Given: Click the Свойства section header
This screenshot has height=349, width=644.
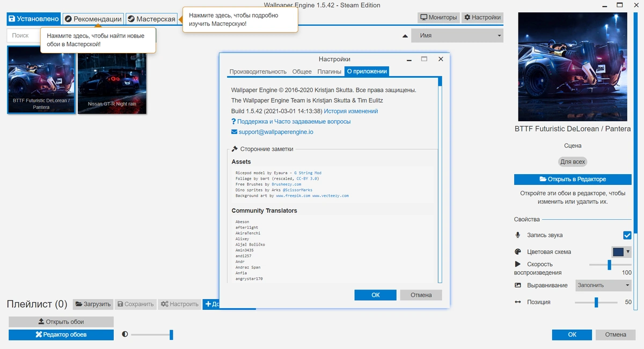Looking at the screenshot, I should [527, 219].
